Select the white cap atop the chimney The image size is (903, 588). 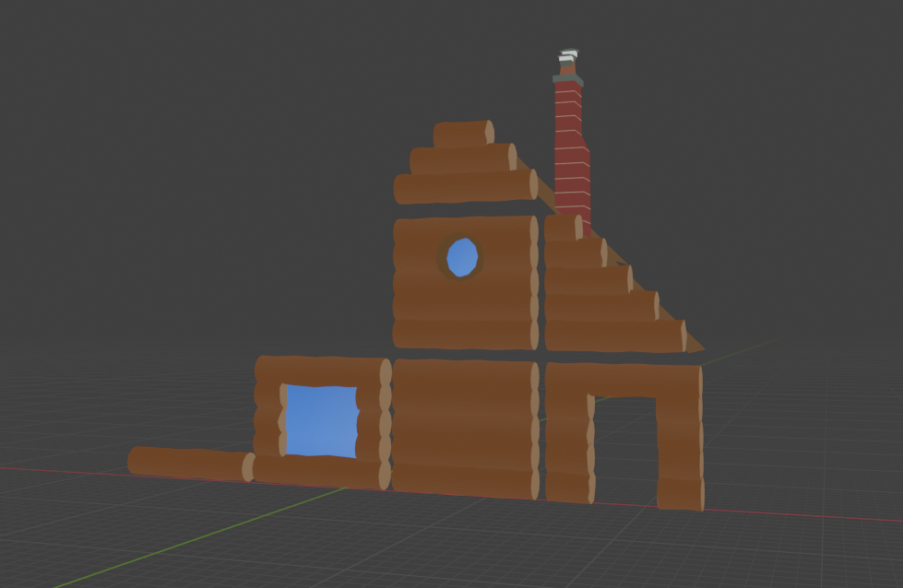[568, 56]
